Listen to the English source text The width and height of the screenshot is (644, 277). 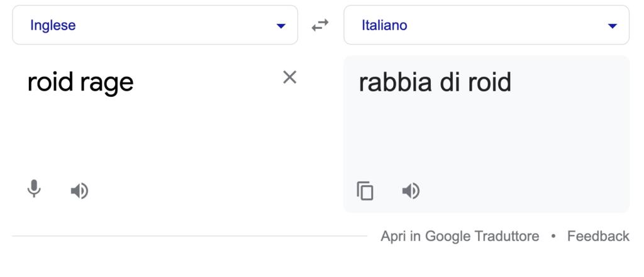[x=79, y=190]
